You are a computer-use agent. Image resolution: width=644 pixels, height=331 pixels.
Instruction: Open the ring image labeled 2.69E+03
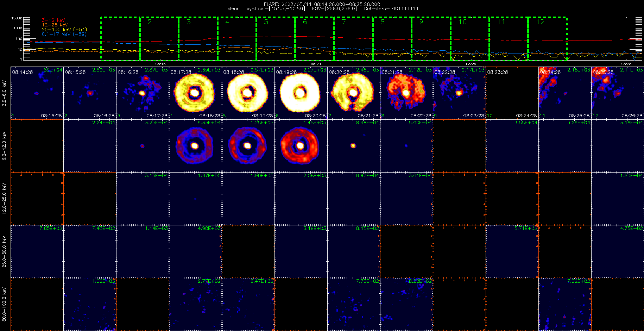pos(196,93)
